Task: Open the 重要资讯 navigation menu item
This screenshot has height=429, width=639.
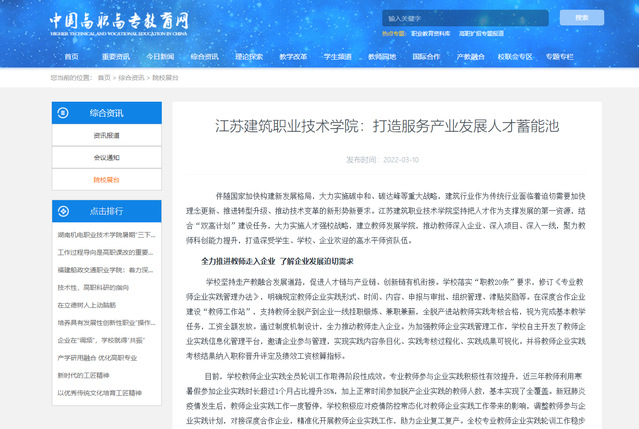Action: (115, 57)
